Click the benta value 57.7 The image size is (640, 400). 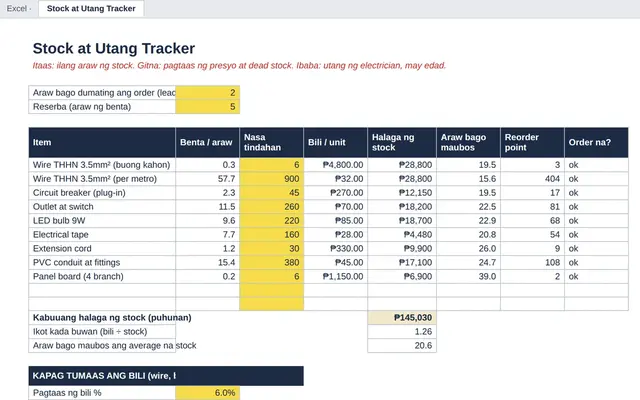[x=207, y=179]
